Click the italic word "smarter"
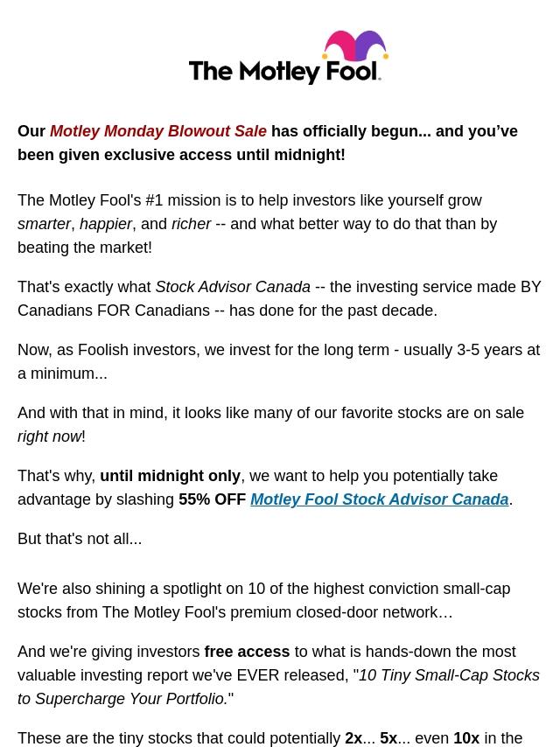This screenshot has height=747, width=560. click(44, 224)
